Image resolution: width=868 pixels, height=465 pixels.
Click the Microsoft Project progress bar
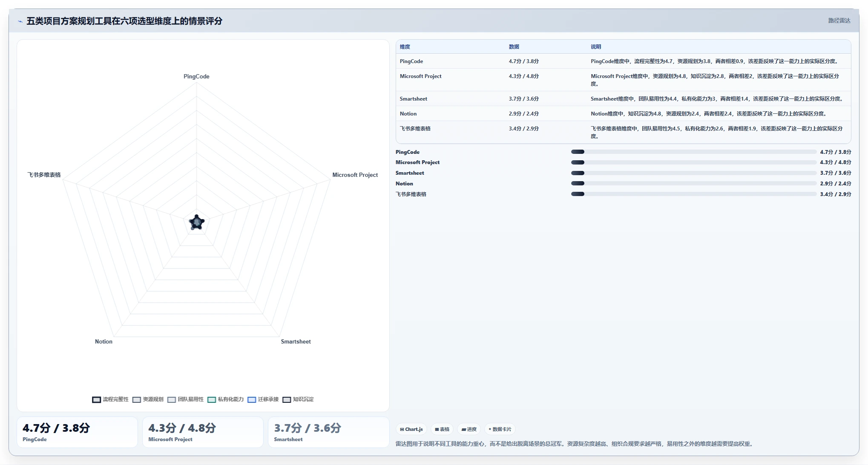[693, 162]
